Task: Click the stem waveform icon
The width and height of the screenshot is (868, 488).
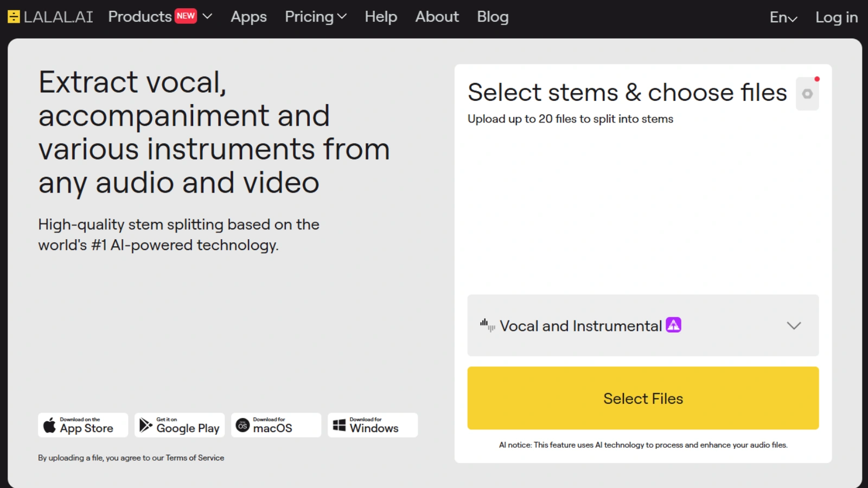Action: [x=487, y=325]
